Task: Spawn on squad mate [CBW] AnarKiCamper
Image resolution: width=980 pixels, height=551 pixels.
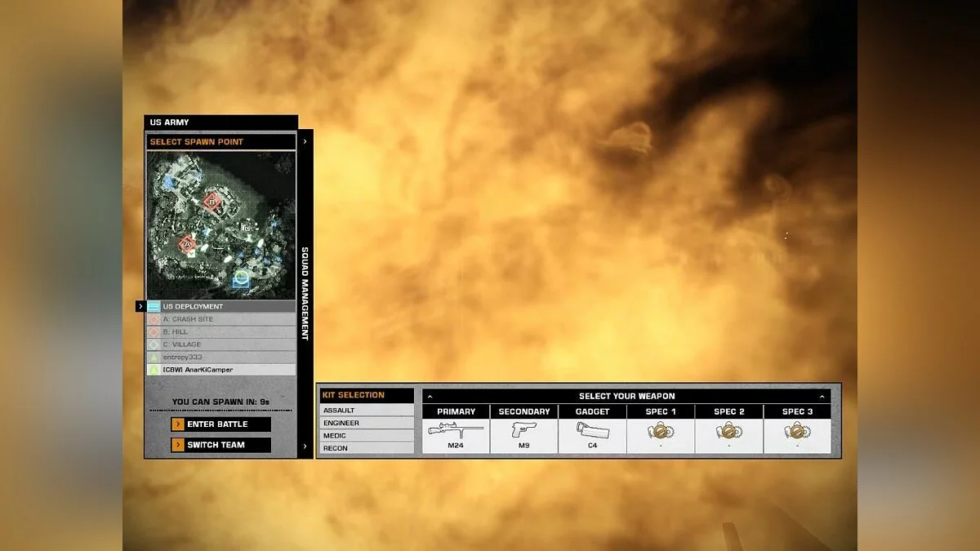Action: coord(221,370)
